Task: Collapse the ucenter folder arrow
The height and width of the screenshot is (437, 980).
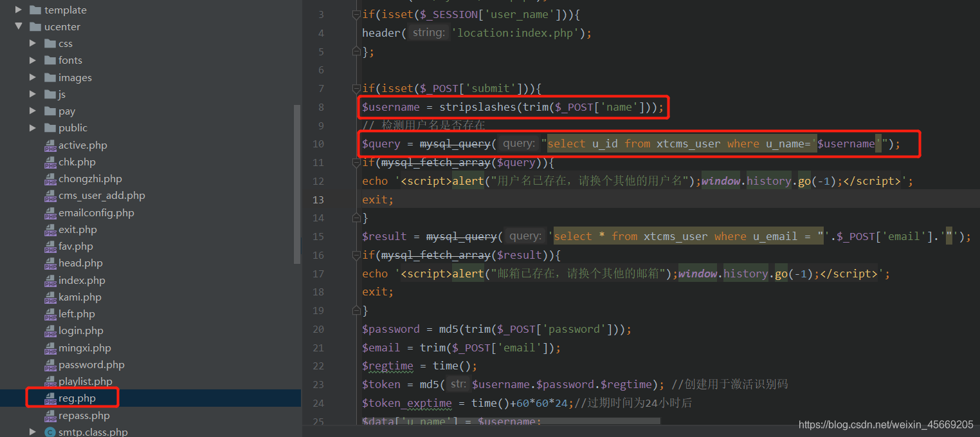Action: click(x=18, y=27)
